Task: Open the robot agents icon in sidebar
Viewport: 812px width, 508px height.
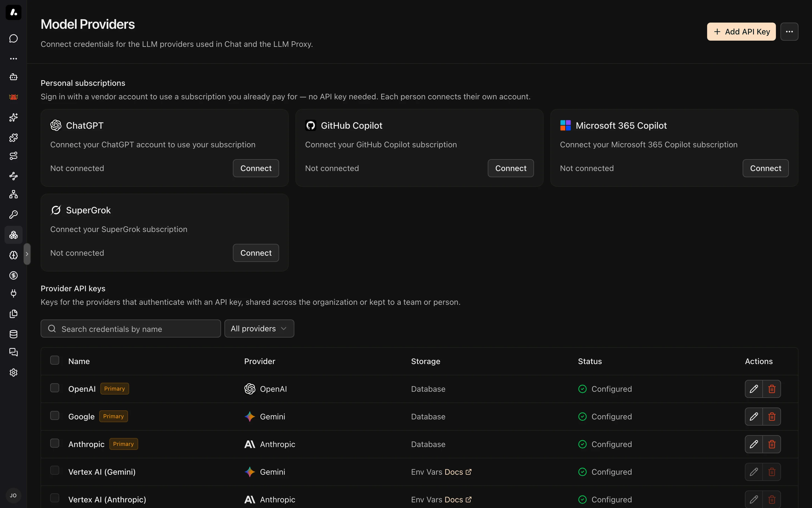Action: point(14,77)
